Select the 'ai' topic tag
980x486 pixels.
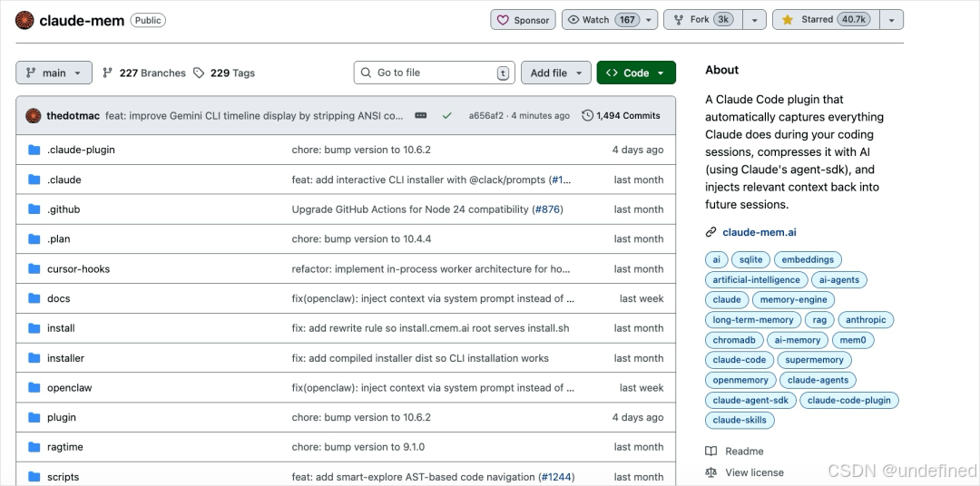(x=716, y=260)
